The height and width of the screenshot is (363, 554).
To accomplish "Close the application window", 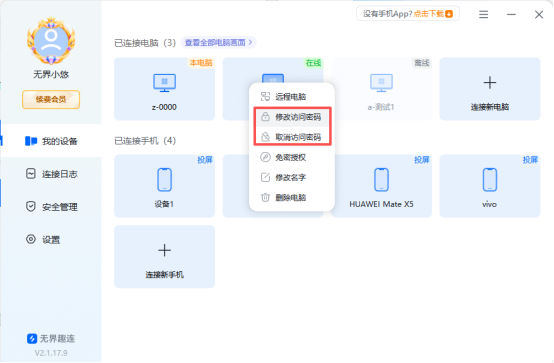I will pyautogui.click(x=539, y=14).
